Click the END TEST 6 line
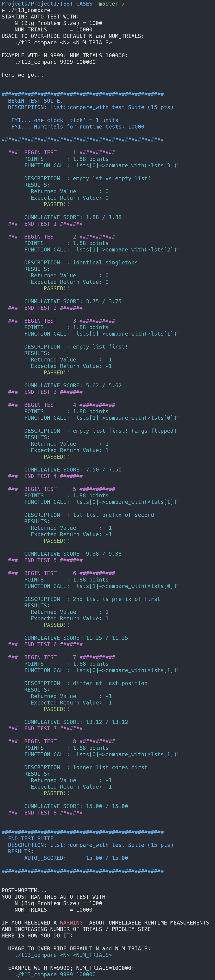Image resolution: width=215 pixels, height=980 pixels. [x=45, y=644]
